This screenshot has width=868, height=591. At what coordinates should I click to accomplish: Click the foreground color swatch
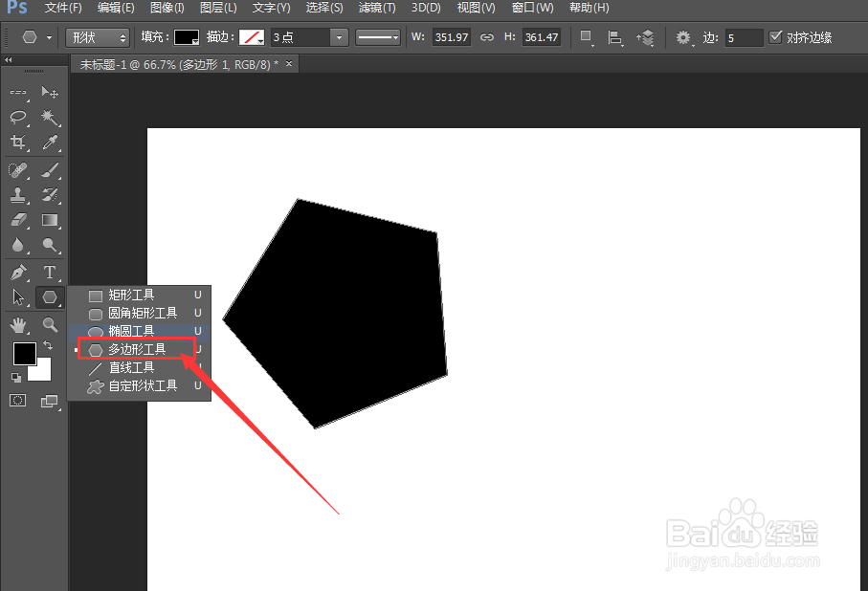tap(25, 354)
